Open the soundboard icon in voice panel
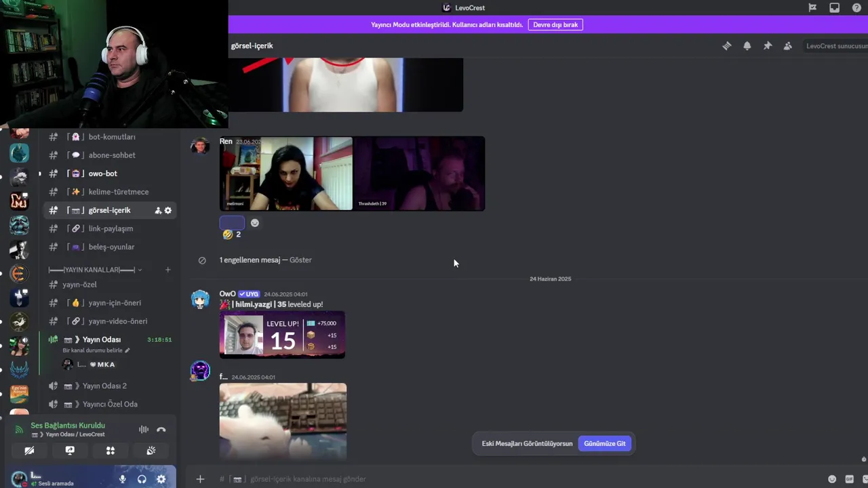 pos(151,451)
